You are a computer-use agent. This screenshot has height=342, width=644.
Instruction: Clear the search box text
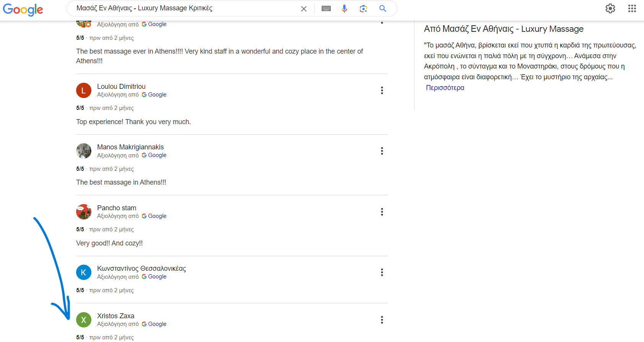pyautogui.click(x=304, y=8)
